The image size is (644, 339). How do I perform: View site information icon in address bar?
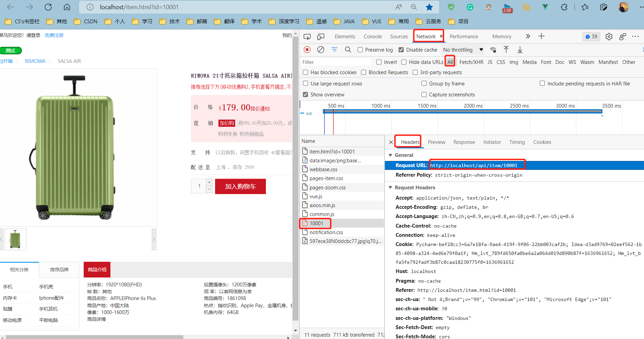click(90, 7)
